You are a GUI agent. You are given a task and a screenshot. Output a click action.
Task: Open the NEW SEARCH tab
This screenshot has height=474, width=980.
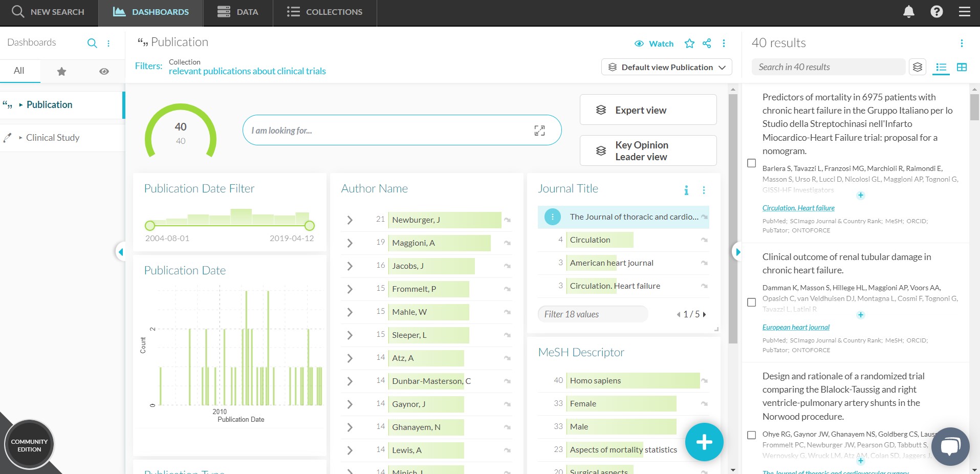pyautogui.click(x=49, y=12)
